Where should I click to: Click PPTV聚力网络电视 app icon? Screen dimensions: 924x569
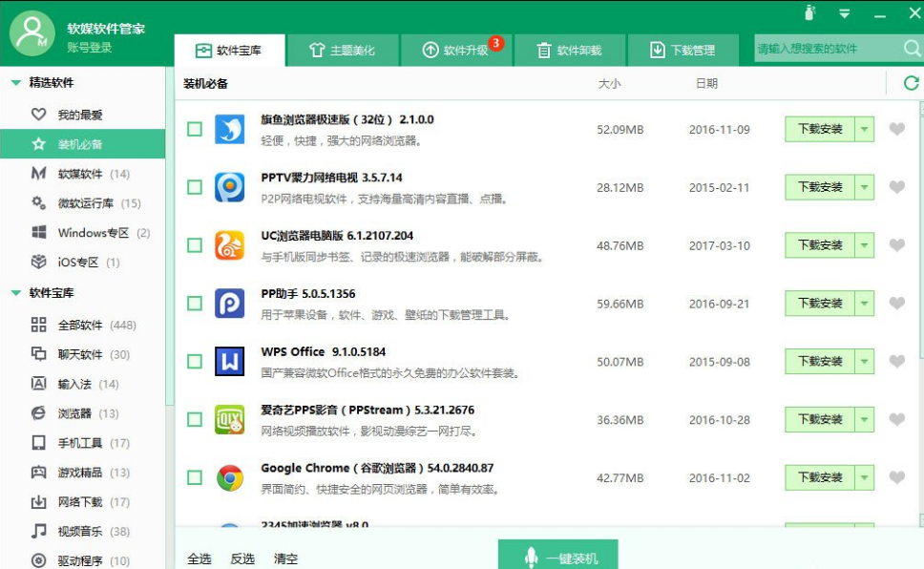coord(230,187)
